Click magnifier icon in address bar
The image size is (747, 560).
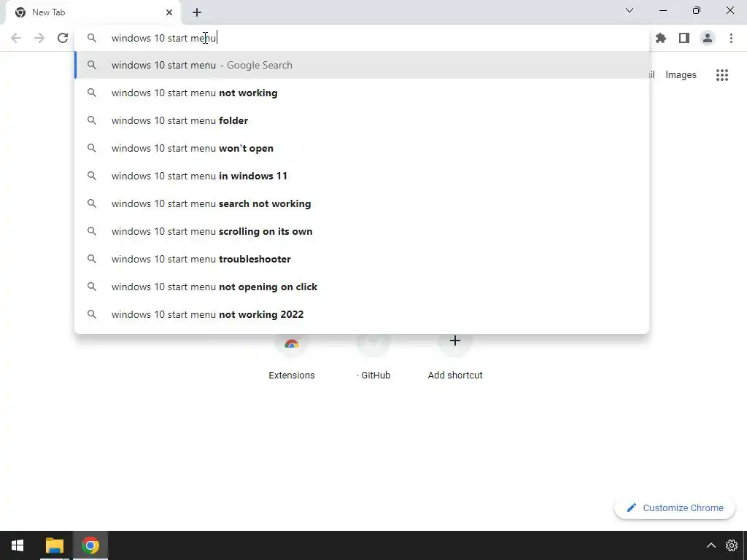(92, 38)
